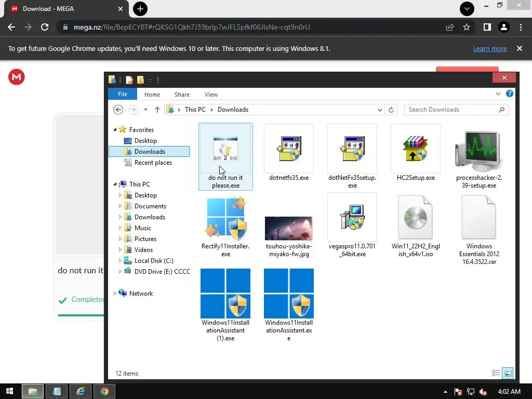Select Windows11InstallationAssistant (1).exe file
Screen dimensions: 532x399
225,304
